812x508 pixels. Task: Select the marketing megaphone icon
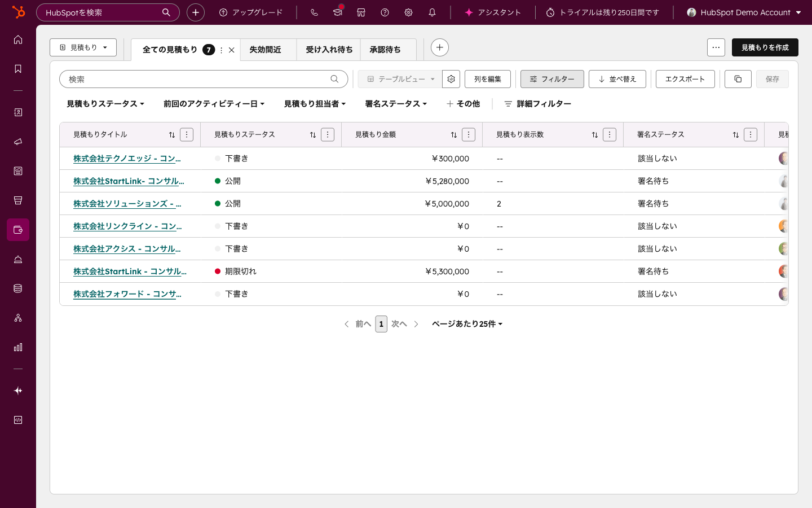click(x=18, y=142)
